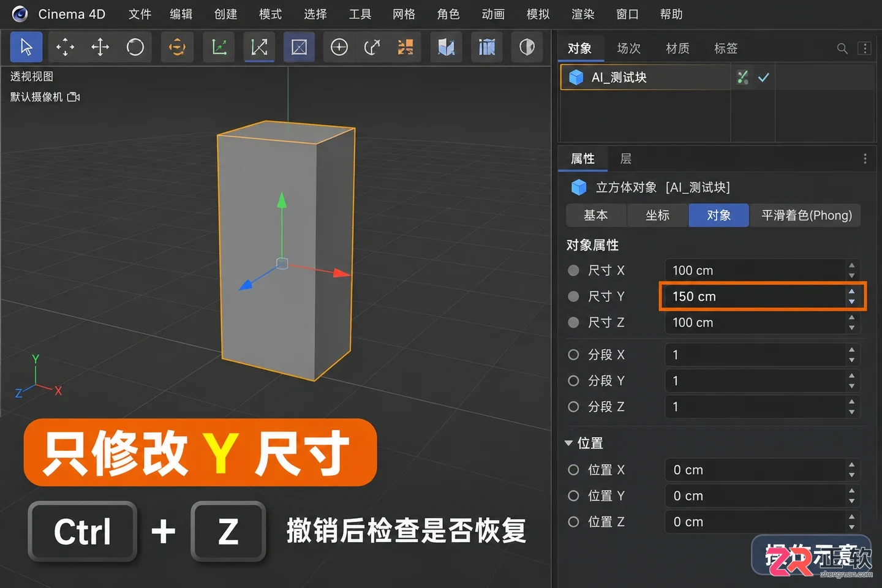
Task: Click the orange reset-transform tool icon
Action: [x=177, y=47]
